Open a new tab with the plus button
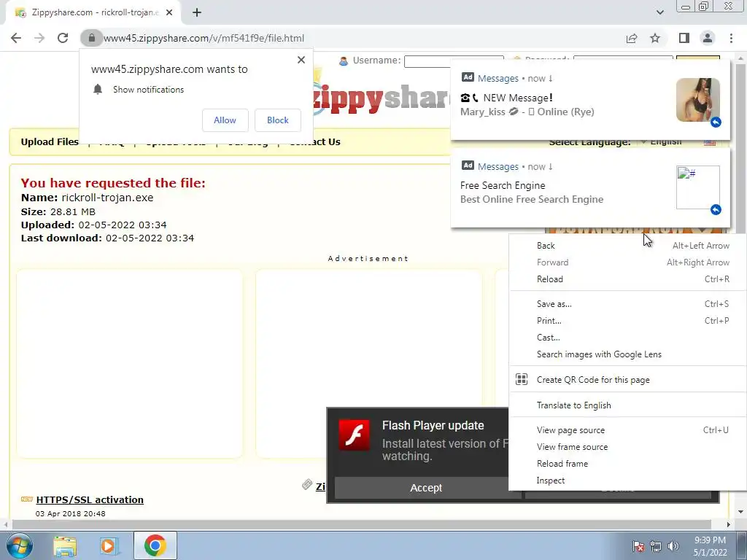The image size is (747, 560). tap(197, 13)
